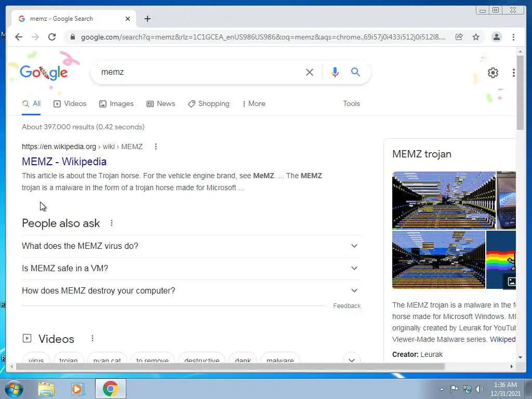Open the search Tools options

coord(352,104)
